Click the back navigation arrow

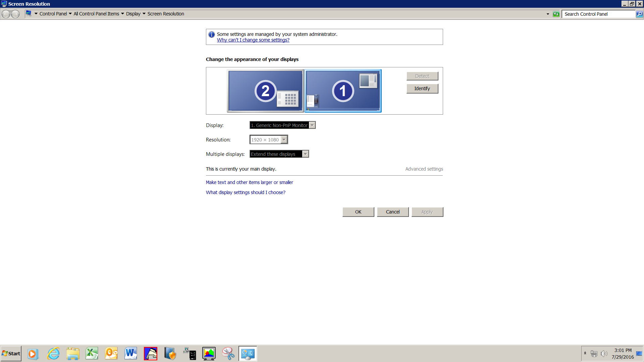[5, 14]
